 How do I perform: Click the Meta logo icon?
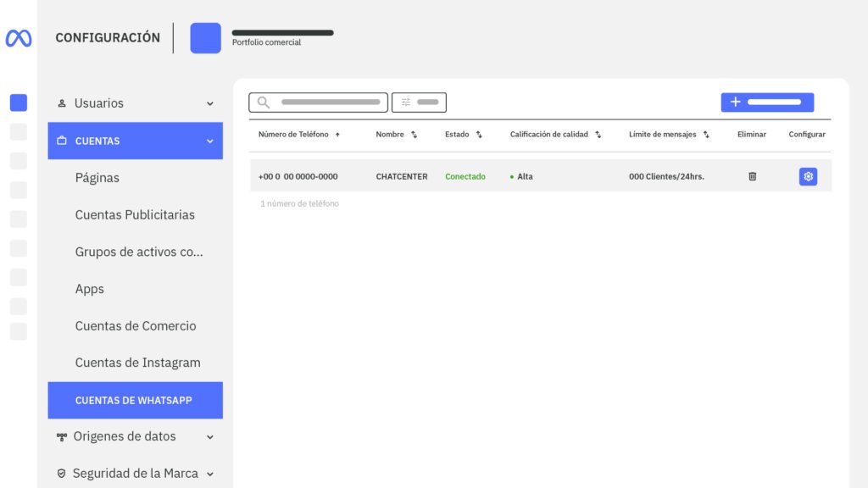pos(19,38)
